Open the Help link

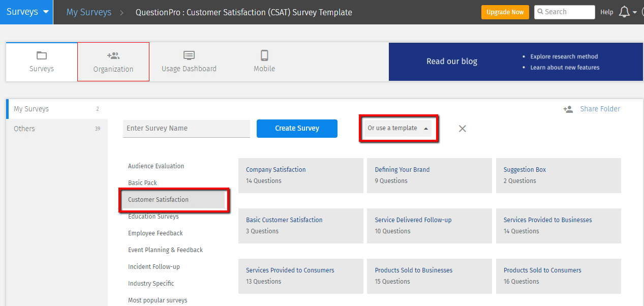point(607,12)
